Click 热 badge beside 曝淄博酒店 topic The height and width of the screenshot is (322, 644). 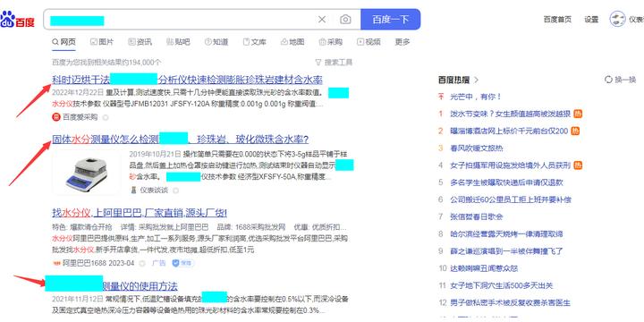click(x=575, y=131)
